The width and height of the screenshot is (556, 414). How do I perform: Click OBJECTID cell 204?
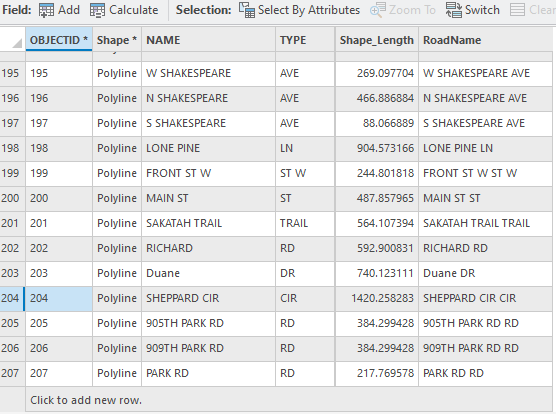coord(59,298)
